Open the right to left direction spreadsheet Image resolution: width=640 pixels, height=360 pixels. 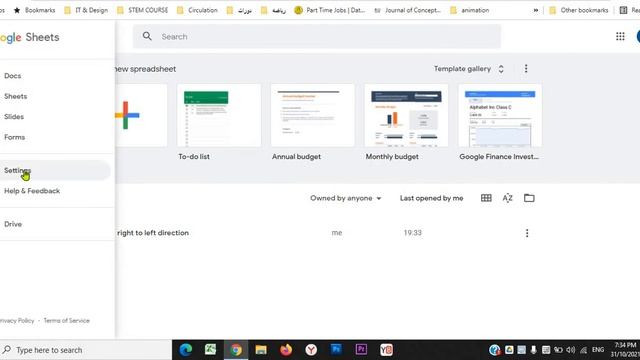tap(153, 233)
